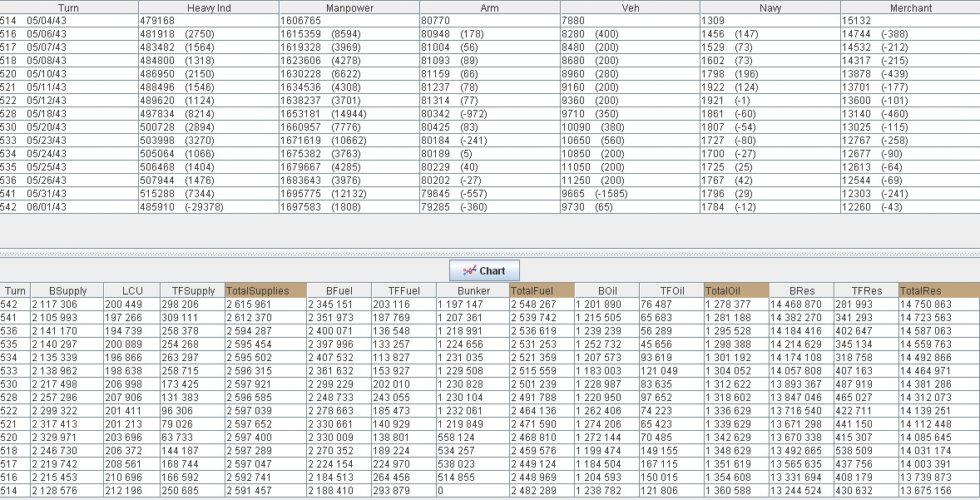The width and height of the screenshot is (980, 500).
Task: Click Manpower cell 1695775 (12132)
Action: tap(349, 194)
